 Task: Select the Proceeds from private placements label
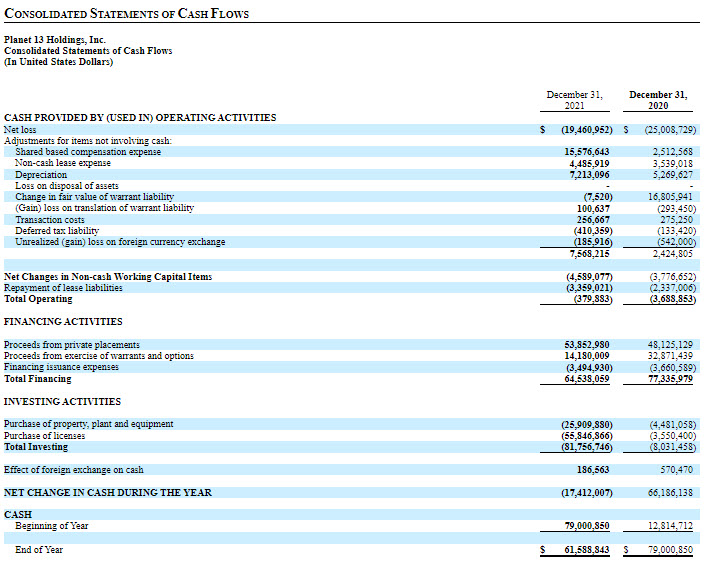coord(72,345)
